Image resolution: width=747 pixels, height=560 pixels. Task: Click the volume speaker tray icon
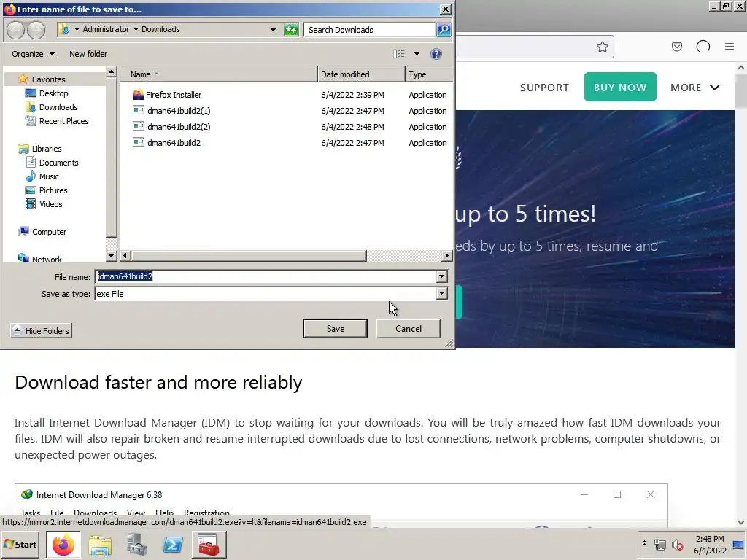677,544
